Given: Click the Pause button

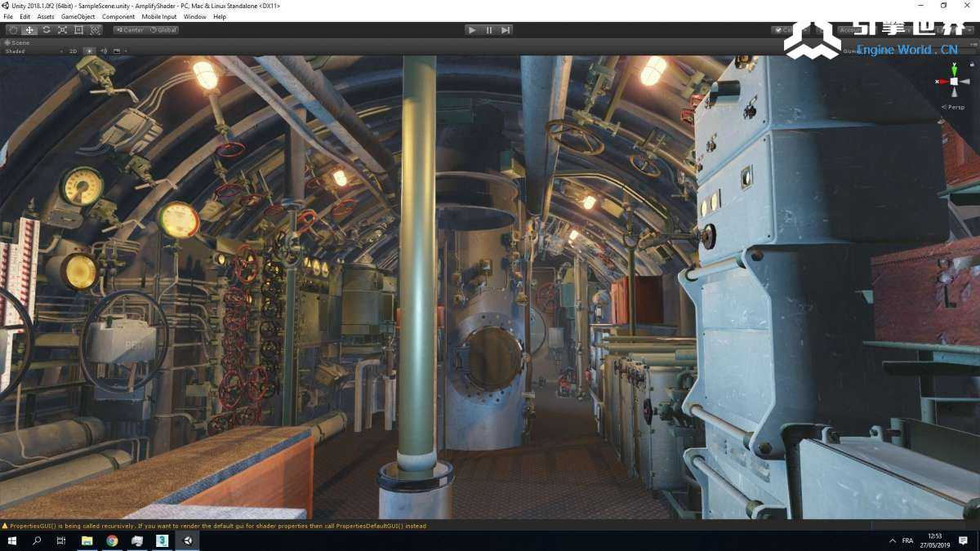Looking at the screenshot, I should (x=489, y=30).
